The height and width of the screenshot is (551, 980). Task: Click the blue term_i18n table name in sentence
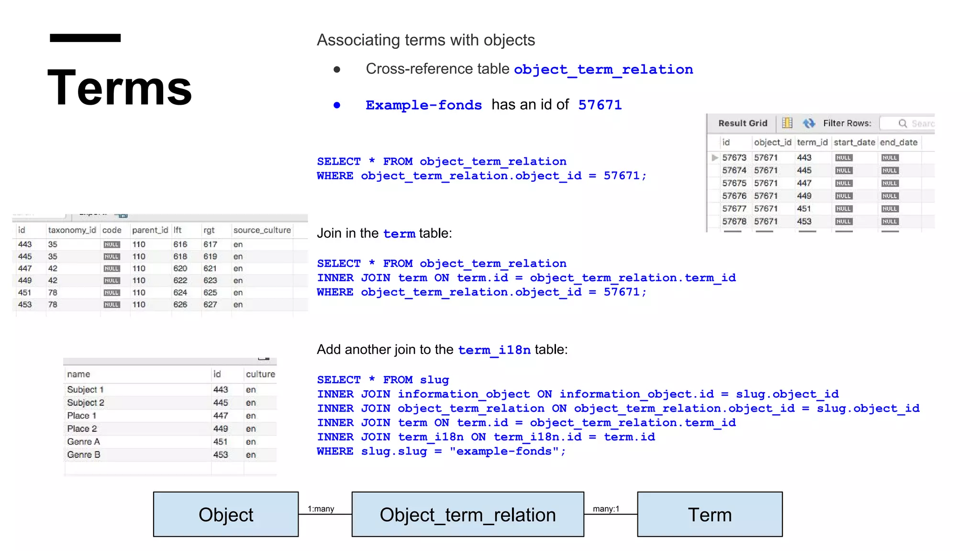[494, 350]
